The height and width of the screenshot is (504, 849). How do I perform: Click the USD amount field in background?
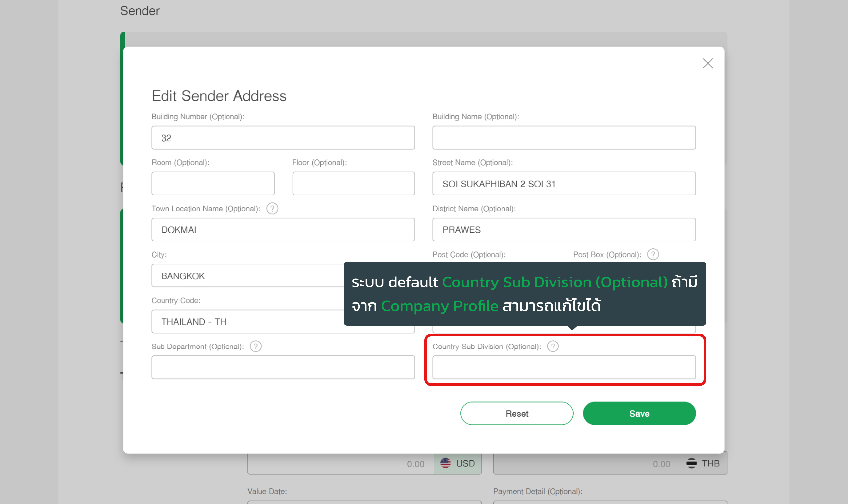pyautogui.click(x=341, y=464)
